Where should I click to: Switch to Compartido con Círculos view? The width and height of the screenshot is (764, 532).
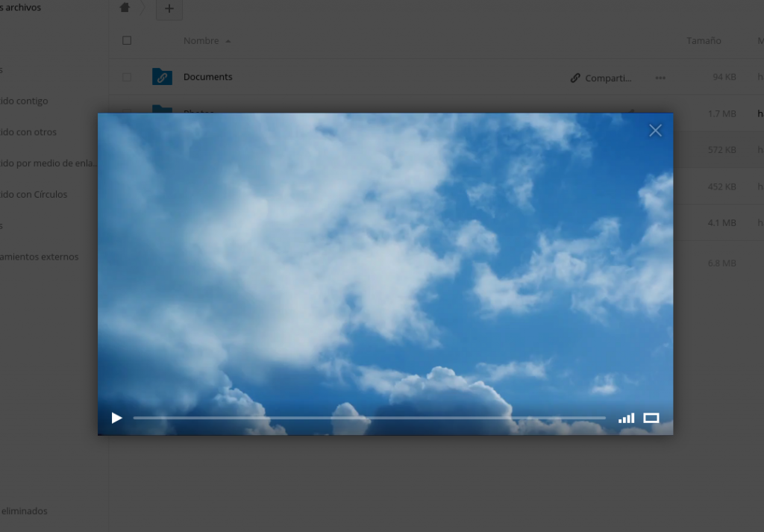click(34, 194)
